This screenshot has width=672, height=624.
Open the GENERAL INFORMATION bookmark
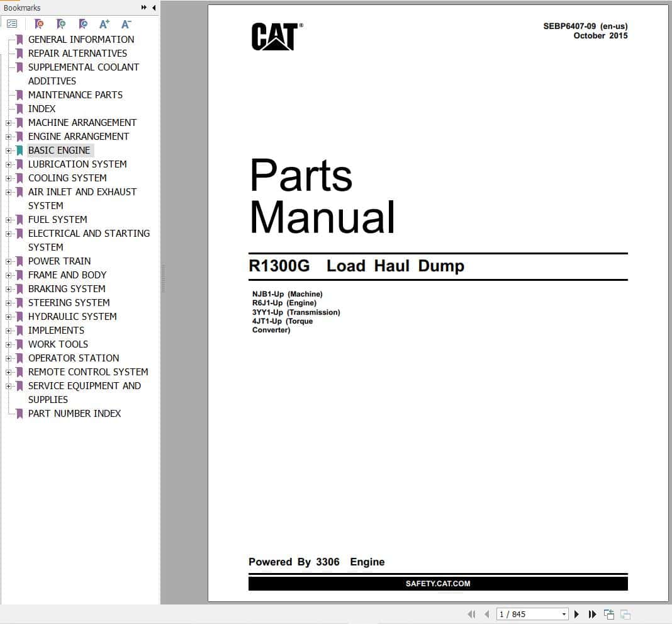click(81, 40)
